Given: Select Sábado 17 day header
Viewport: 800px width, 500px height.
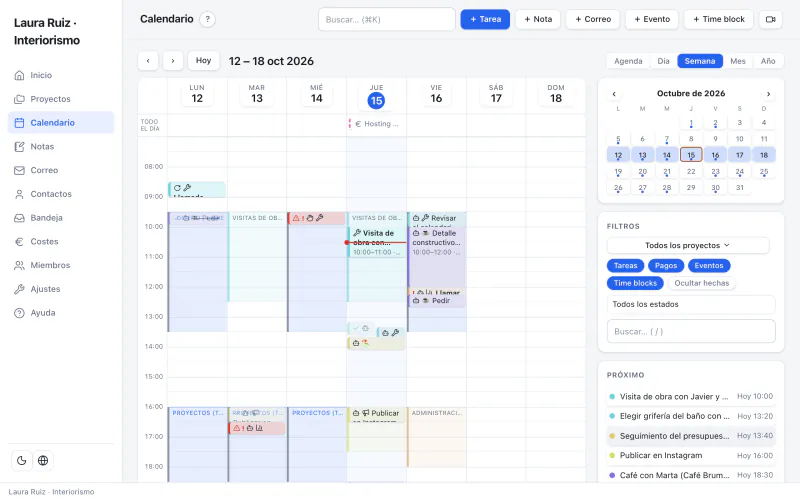Looking at the screenshot, I should 496,94.
